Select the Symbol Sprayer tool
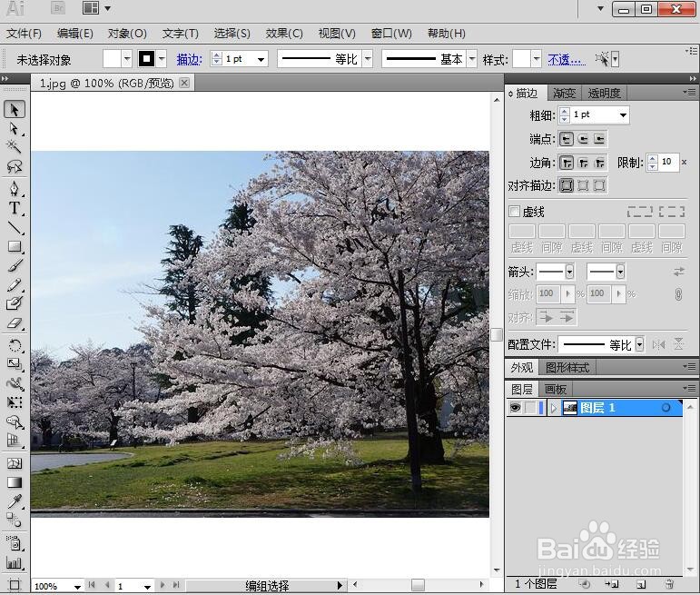This screenshot has width=700, height=595. point(15,543)
